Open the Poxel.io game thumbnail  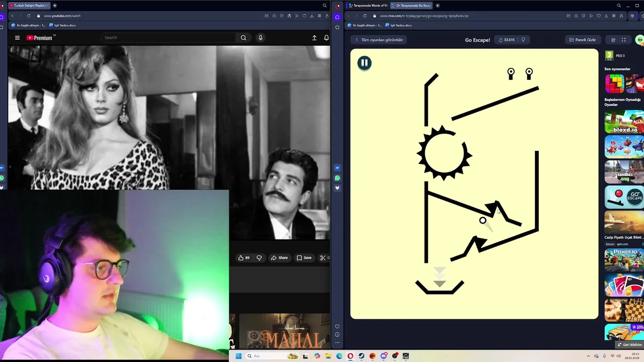(624, 260)
